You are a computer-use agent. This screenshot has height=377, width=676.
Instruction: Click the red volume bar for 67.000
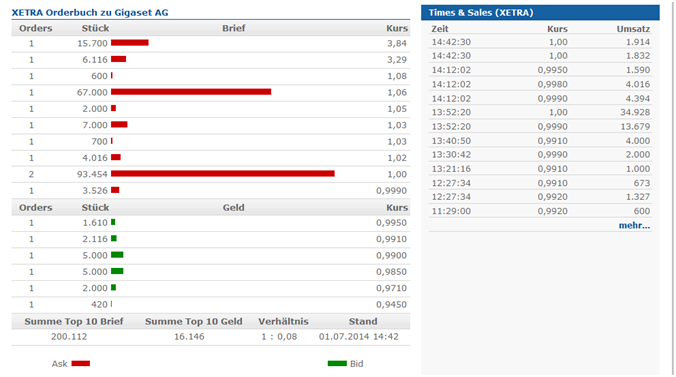(x=191, y=92)
